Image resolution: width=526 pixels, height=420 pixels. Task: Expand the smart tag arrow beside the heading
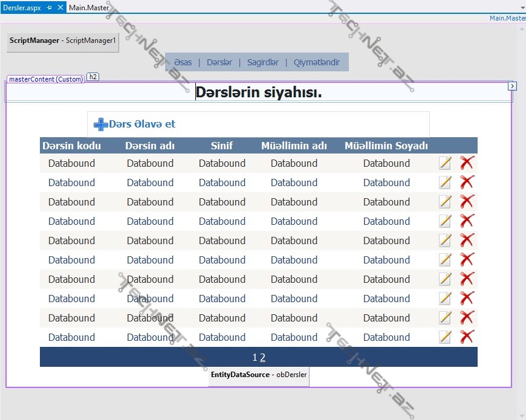point(512,86)
